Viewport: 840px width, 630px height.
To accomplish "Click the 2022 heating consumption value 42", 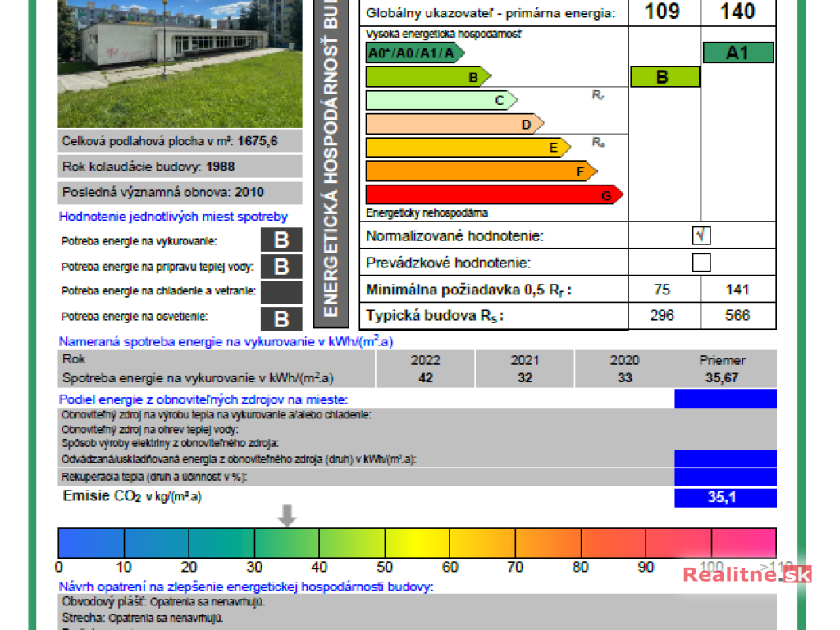I will coord(426,377).
